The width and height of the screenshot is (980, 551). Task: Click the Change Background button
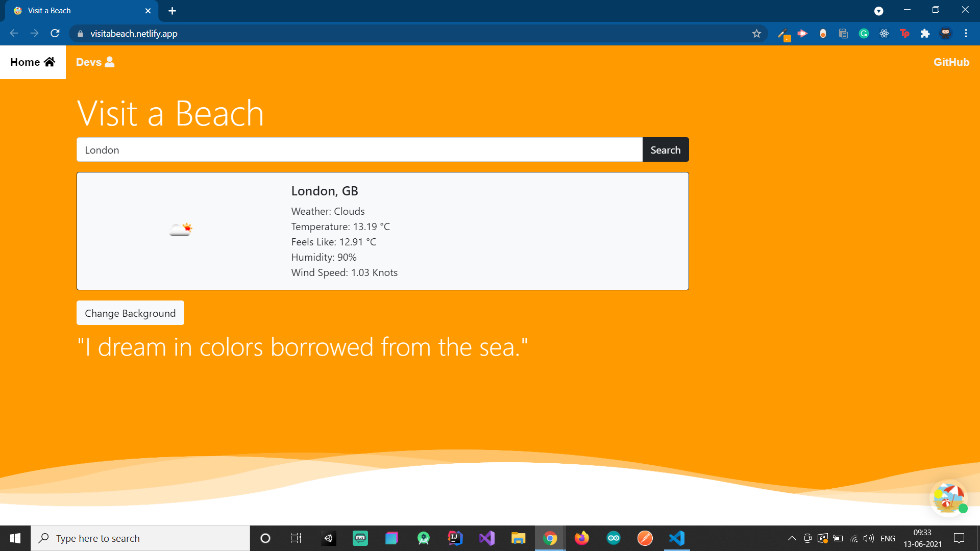[x=130, y=313]
